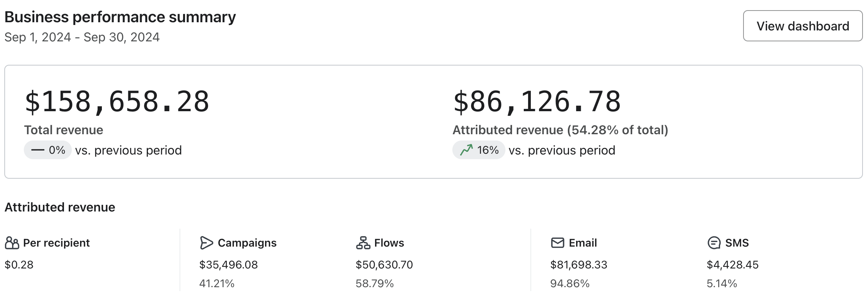Click the Business performance summary heading
Viewport: 868px width, 295px height.
point(120,17)
